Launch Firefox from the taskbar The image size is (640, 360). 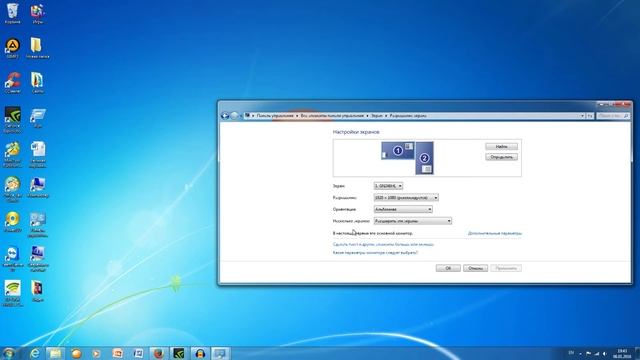tap(158, 353)
